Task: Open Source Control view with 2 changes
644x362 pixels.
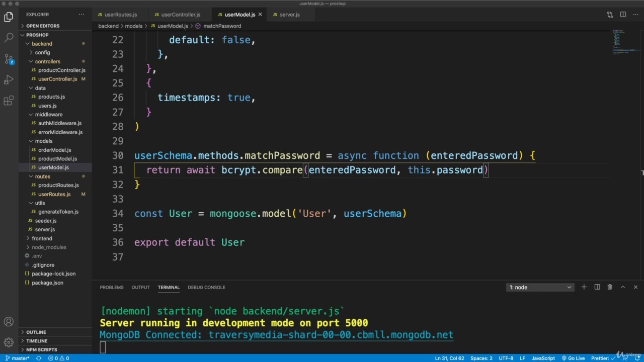Action: 9,59
